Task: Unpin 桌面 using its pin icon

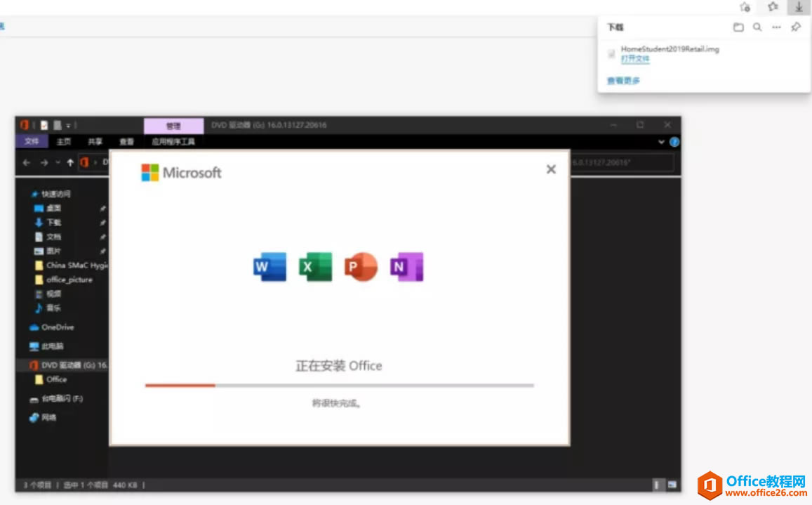Action: coord(102,209)
